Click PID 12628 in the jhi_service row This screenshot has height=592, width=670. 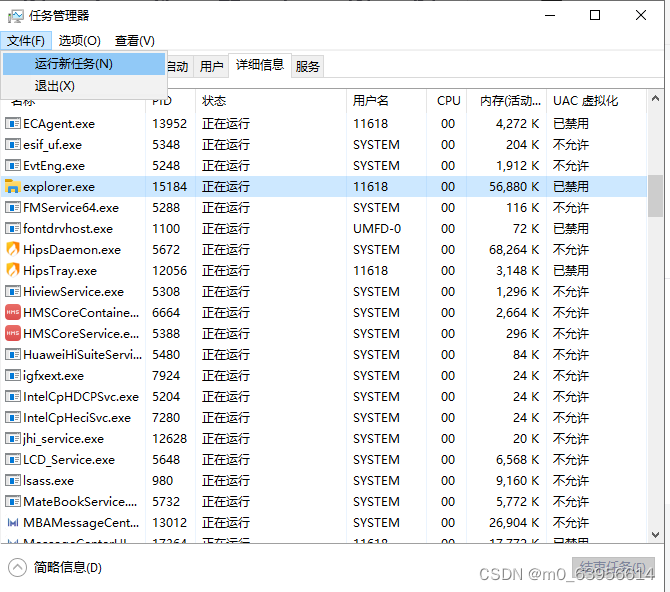click(x=170, y=439)
